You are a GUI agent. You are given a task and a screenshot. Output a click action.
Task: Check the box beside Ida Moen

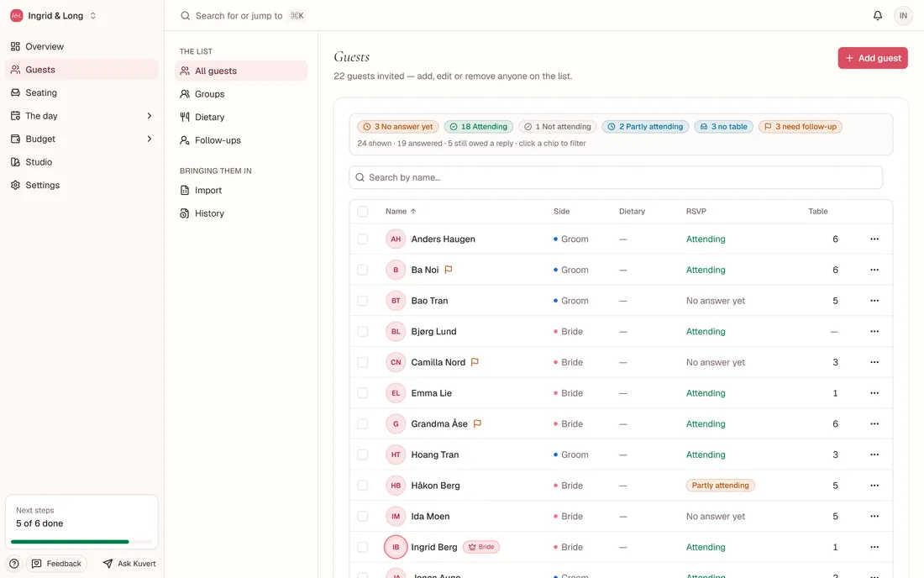(x=362, y=516)
